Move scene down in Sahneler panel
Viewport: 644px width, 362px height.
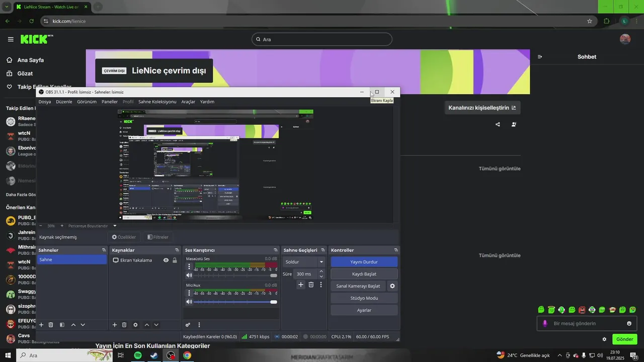(83, 325)
